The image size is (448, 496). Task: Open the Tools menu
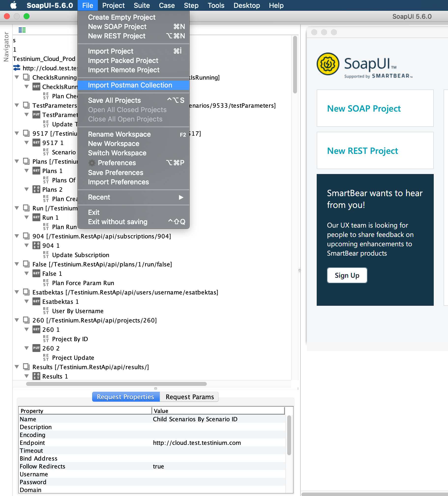(216, 5)
